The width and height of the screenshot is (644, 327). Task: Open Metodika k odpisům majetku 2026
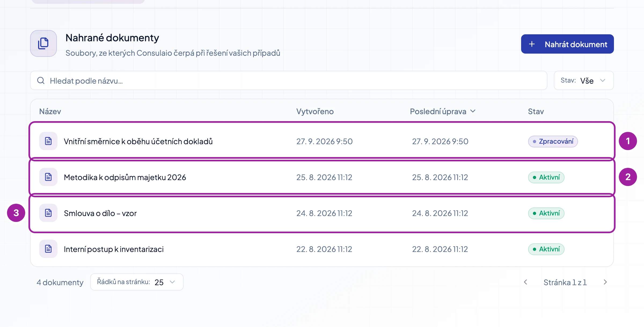(125, 177)
